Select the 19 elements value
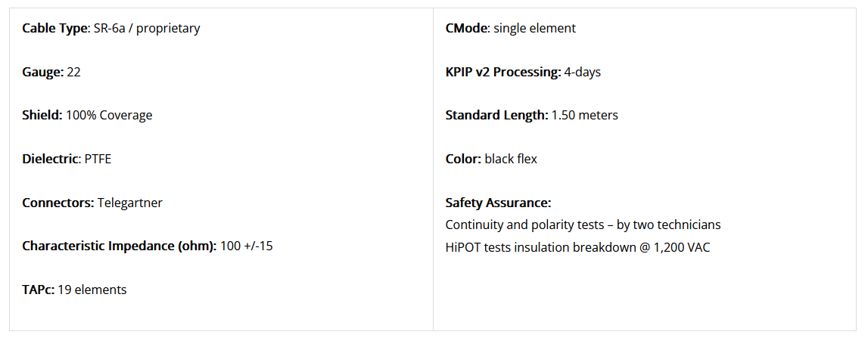 tap(92, 290)
